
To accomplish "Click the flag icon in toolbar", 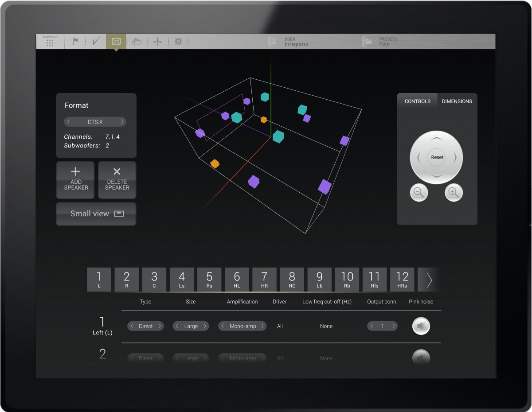I will (75, 42).
